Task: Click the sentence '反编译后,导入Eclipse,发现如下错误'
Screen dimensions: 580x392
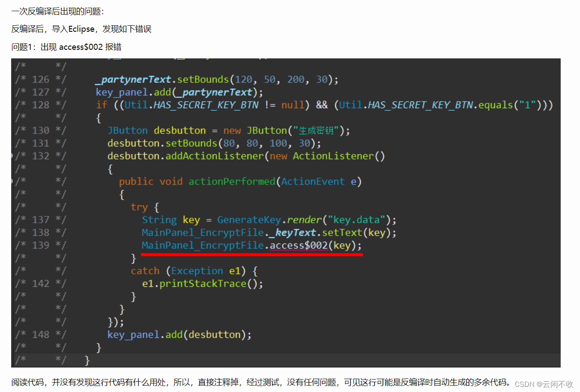Action: [x=81, y=29]
